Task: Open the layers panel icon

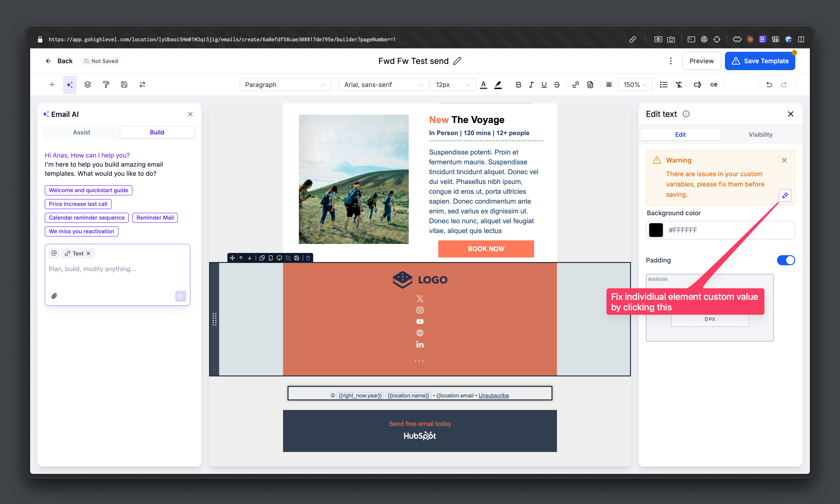Action: [x=88, y=84]
